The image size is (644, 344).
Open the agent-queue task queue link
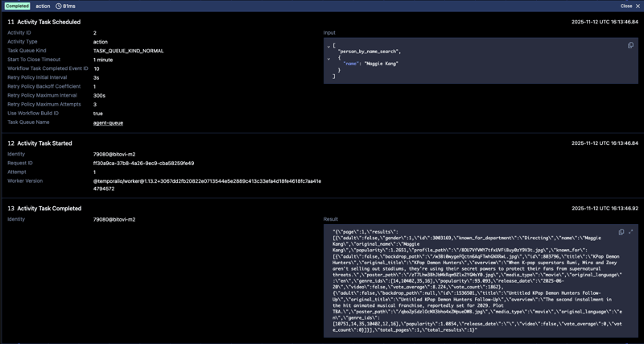[108, 122]
